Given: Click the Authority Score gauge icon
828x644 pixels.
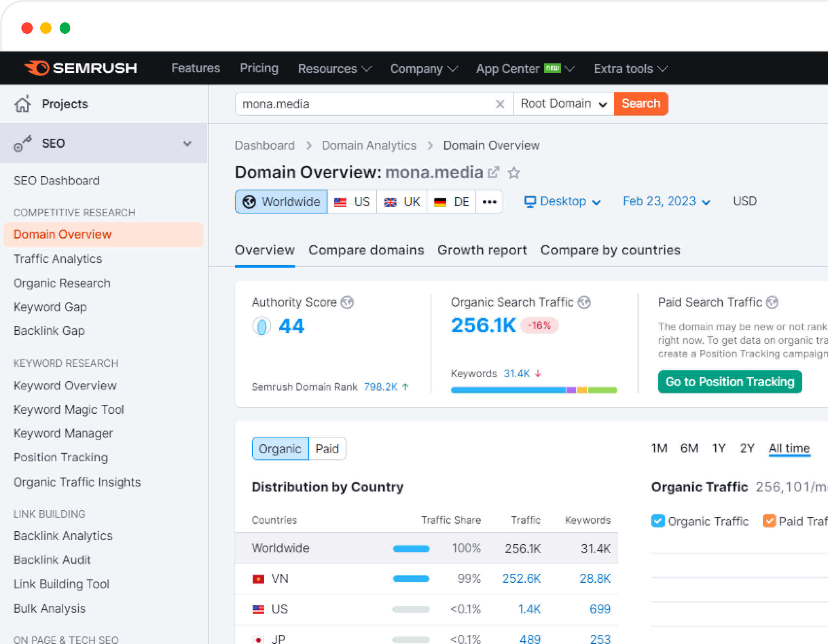Looking at the screenshot, I should (262, 326).
